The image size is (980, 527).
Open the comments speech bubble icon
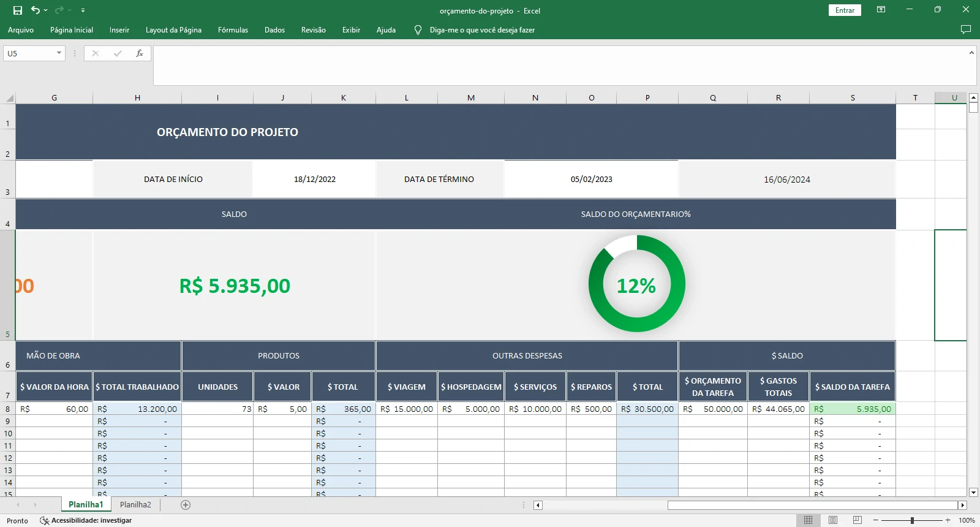click(x=966, y=29)
